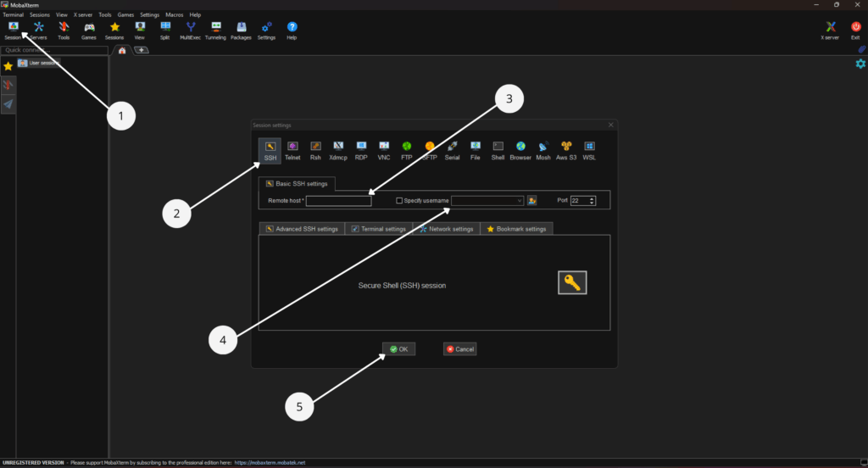
Task: Select the Aws S3 session type
Action: [566, 150]
